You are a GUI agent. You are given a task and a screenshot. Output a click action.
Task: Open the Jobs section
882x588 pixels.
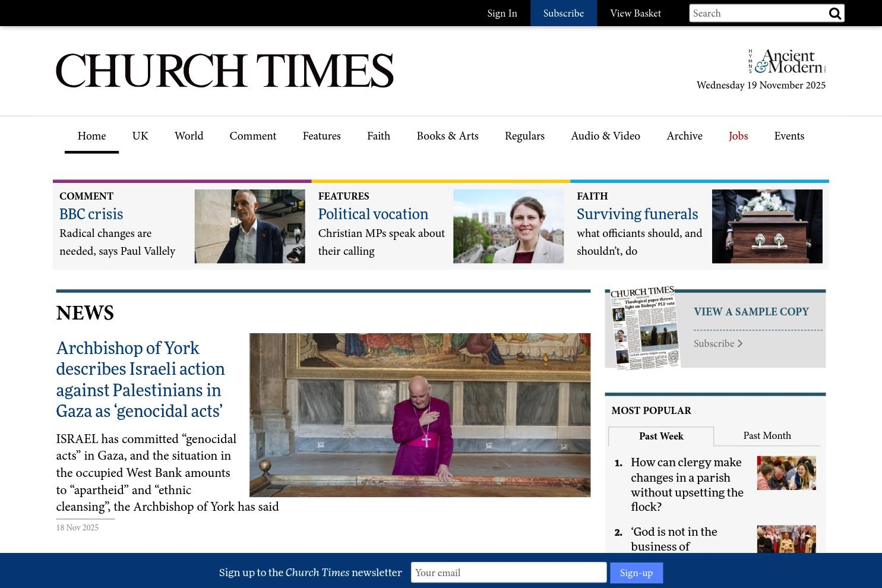tap(738, 136)
